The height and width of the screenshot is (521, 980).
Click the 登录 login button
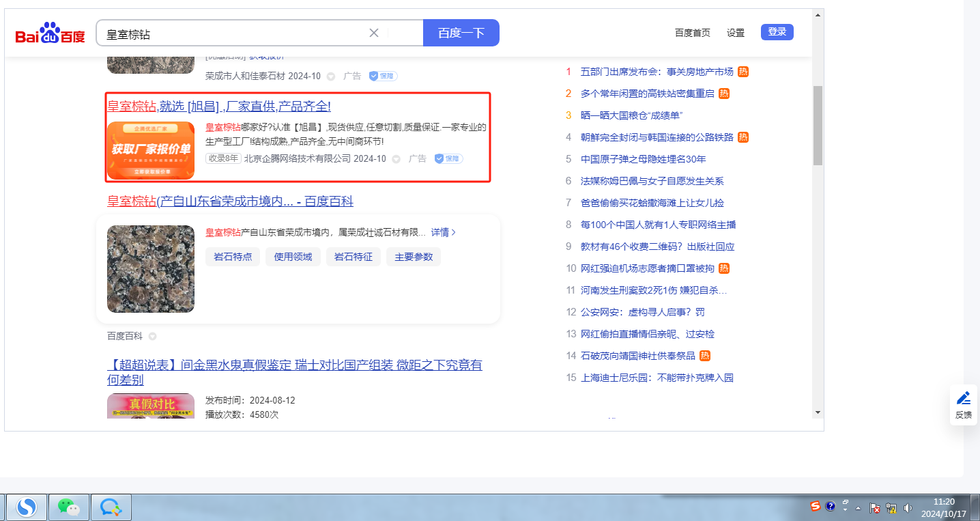coord(777,32)
